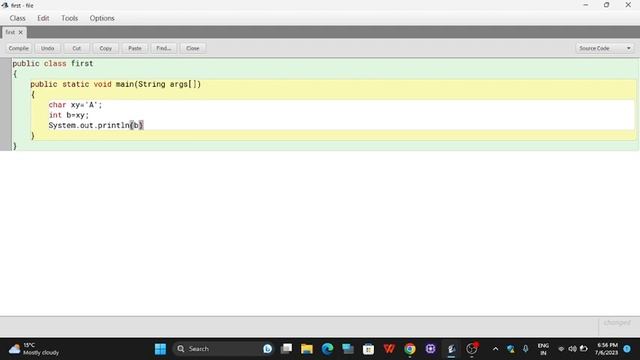Open the taskbar icon with red badge
The height and width of the screenshot is (360, 640).
coord(471,349)
